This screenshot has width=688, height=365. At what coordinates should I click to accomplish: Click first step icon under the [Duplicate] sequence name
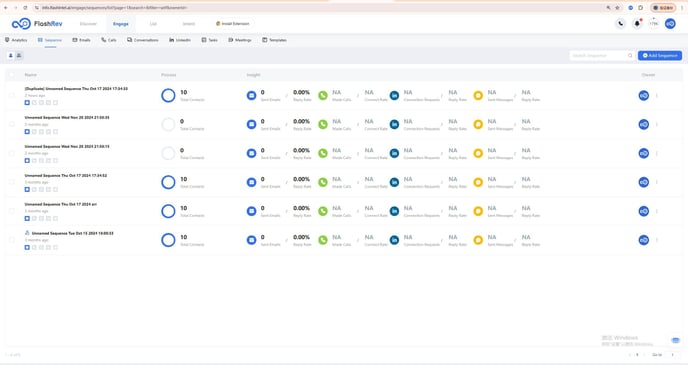(x=27, y=103)
